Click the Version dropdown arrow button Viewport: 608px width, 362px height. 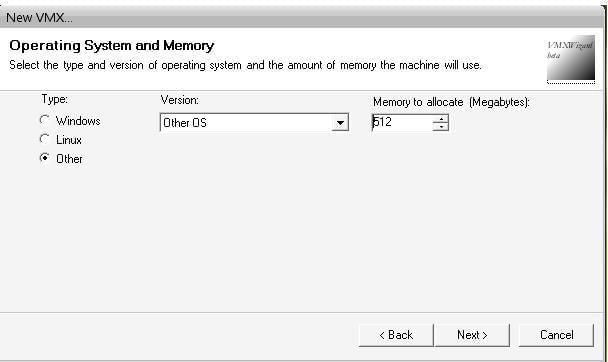340,123
